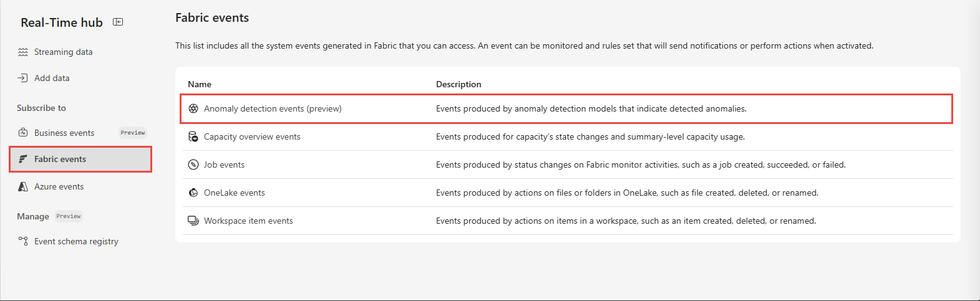Click the Name column header

(x=200, y=84)
